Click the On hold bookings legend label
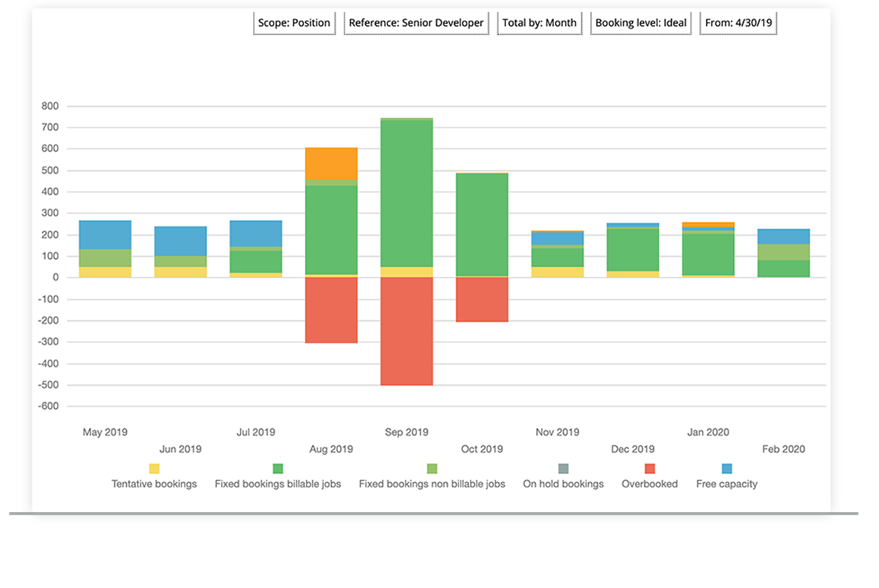This screenshot has width=879, height=588. pos(563,483)
